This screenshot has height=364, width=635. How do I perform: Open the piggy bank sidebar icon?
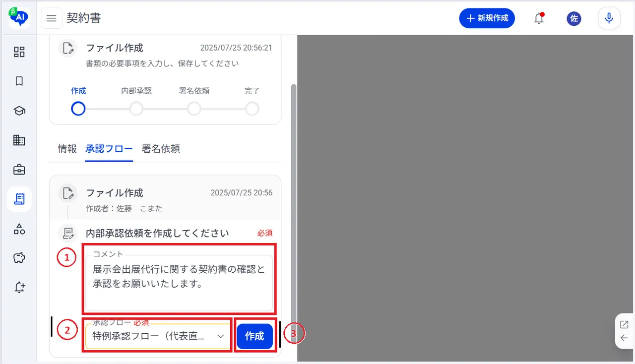19,258
